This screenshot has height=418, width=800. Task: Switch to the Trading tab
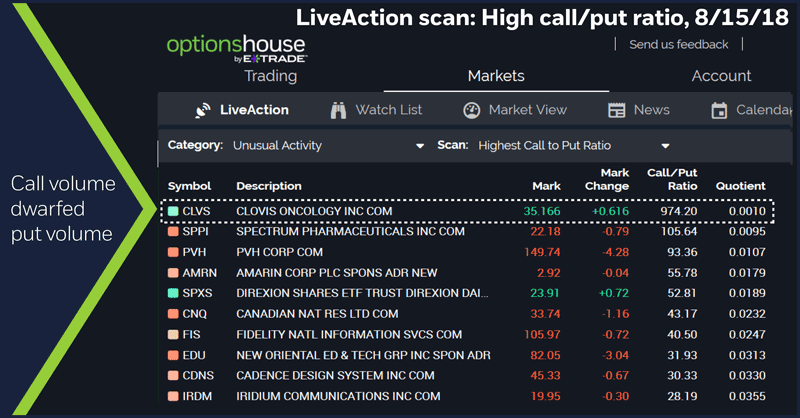(x=271, y=76)
